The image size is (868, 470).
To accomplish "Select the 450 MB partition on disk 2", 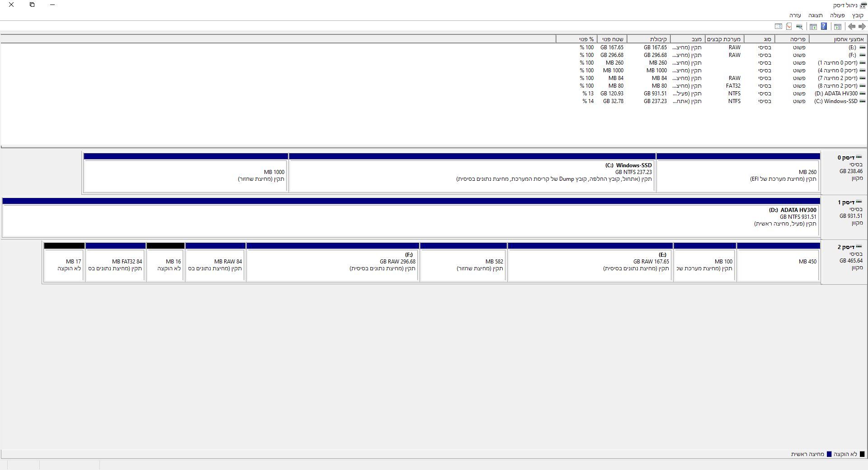I will tap(778, 262).
